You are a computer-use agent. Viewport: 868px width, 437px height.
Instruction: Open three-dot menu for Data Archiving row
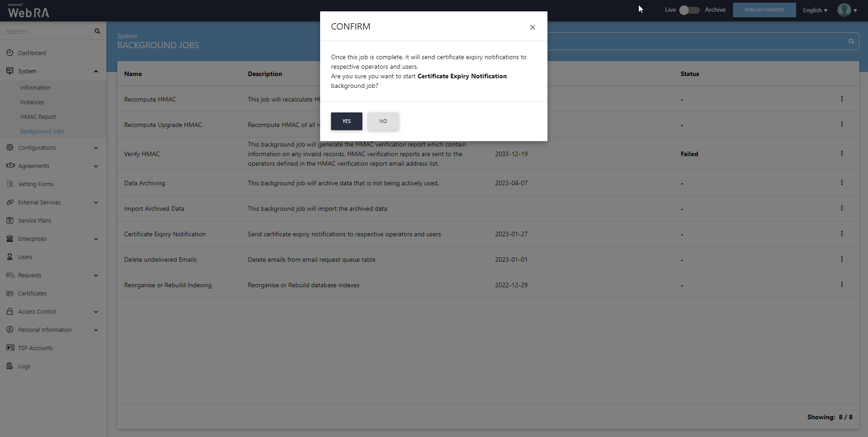pos(841,183)
